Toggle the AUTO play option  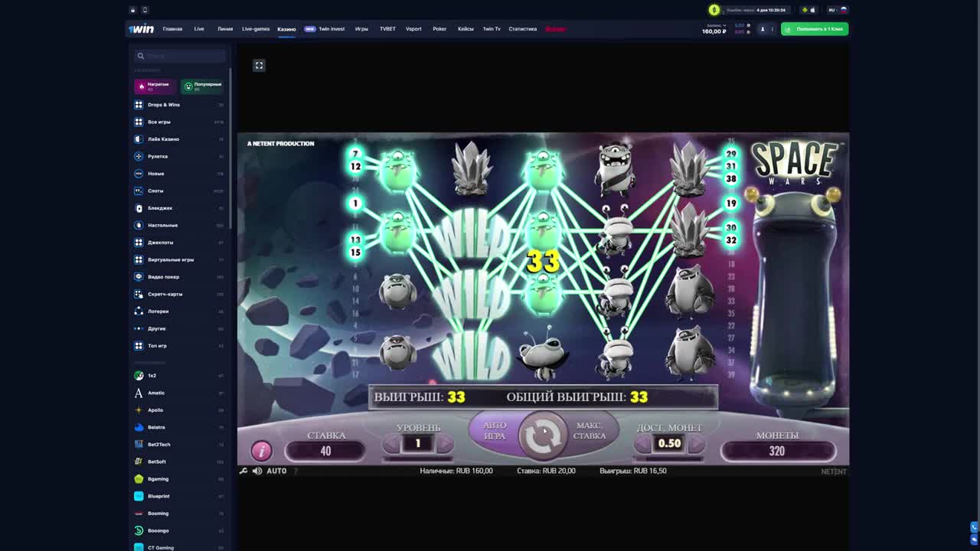[276, 471]
